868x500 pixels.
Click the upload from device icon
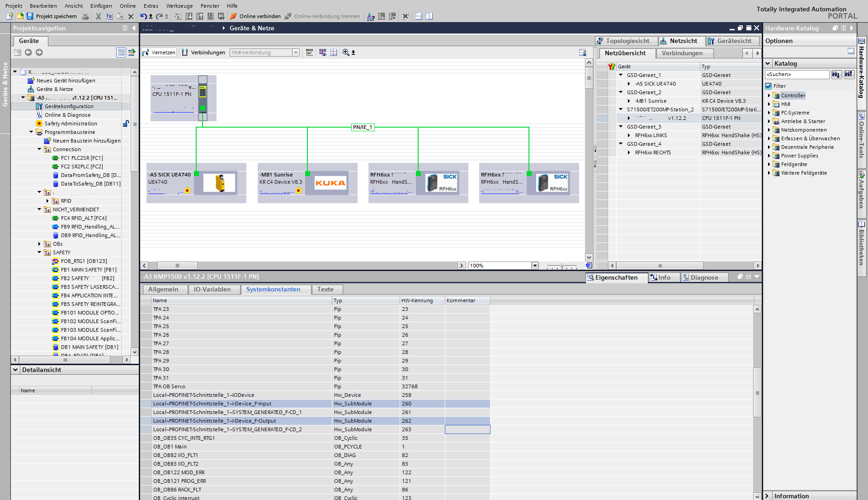click(x=199, y=16)
